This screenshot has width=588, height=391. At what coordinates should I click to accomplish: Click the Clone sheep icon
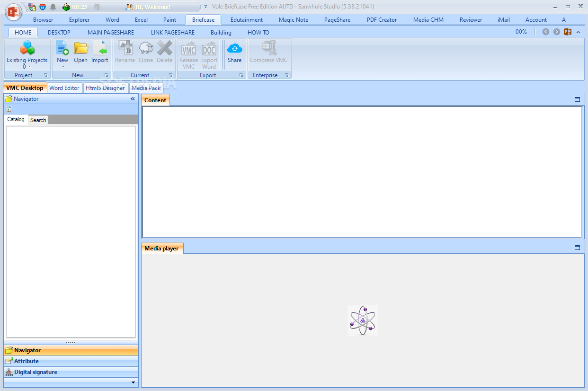click(146, 48)
